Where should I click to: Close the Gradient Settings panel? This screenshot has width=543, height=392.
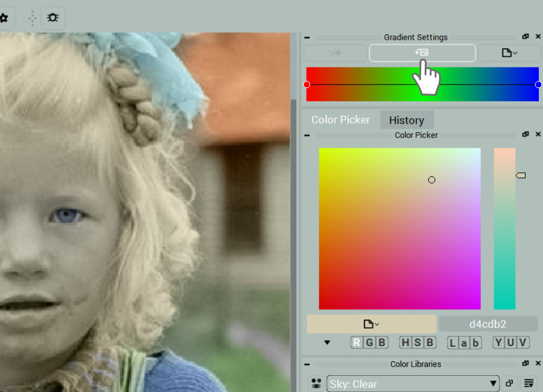(x=538, y=36)
